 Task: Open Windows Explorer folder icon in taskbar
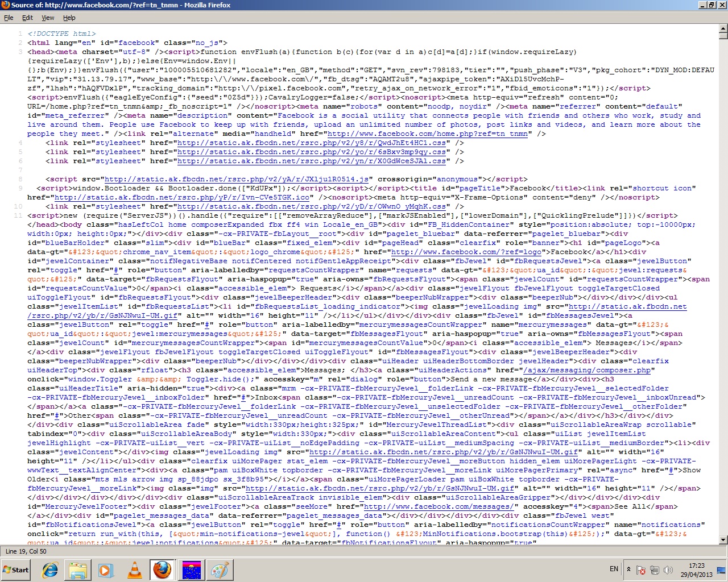click(78, 569)
